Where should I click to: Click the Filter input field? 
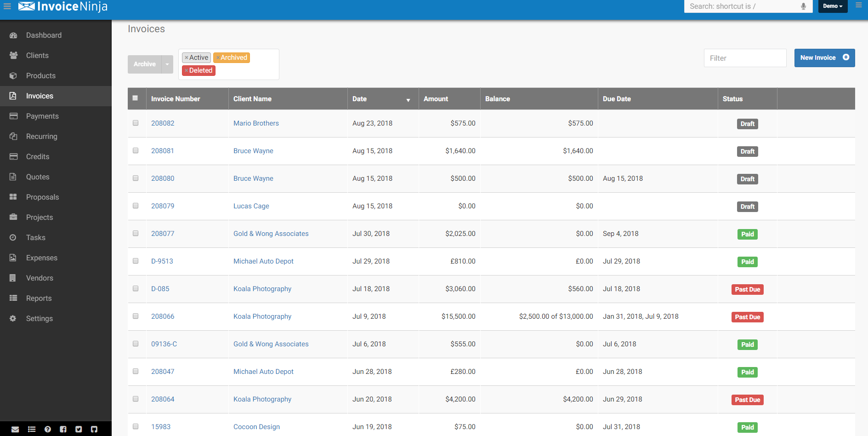coord(745,58)
